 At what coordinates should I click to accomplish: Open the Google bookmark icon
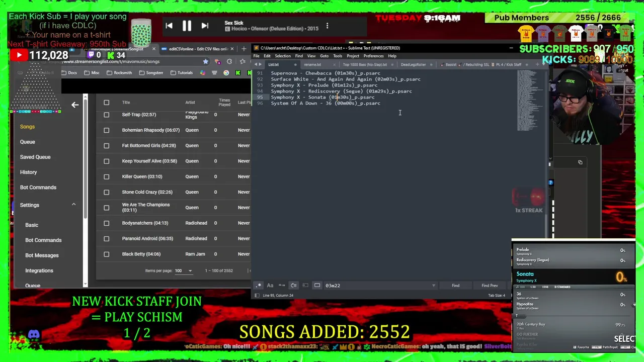[226, 73]
